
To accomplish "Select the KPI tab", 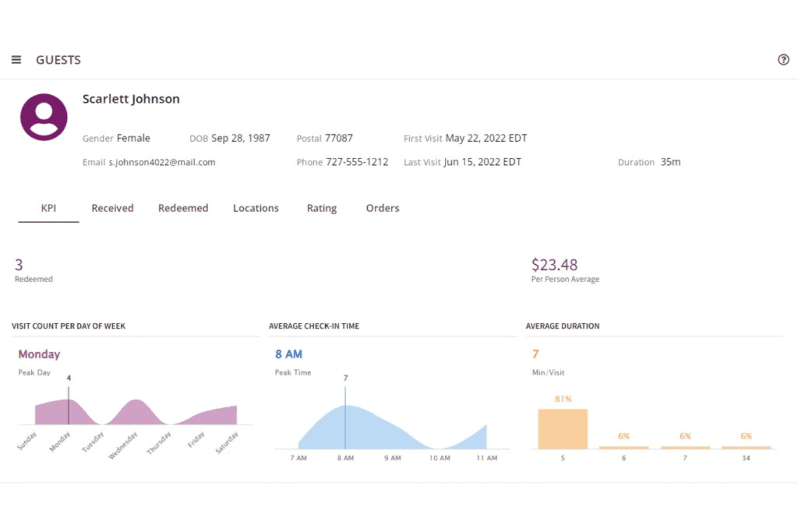I will (49, 208).
